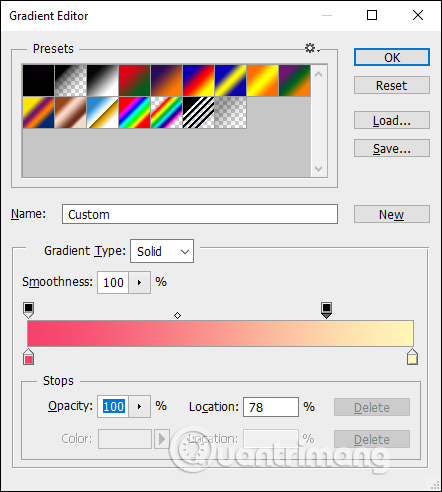Open the presets gear menu
442x492 pixels.
pos(312,48)
